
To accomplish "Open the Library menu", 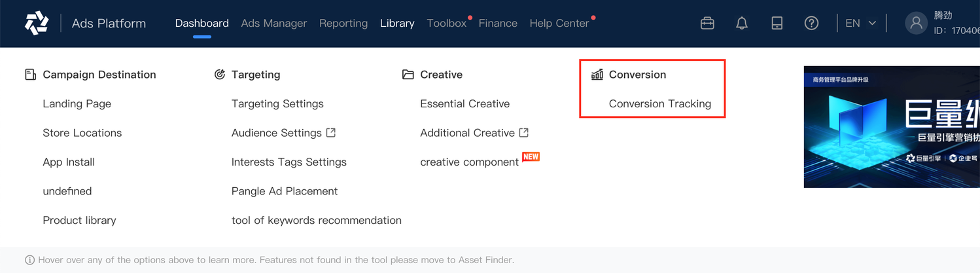I will (397, 23).
